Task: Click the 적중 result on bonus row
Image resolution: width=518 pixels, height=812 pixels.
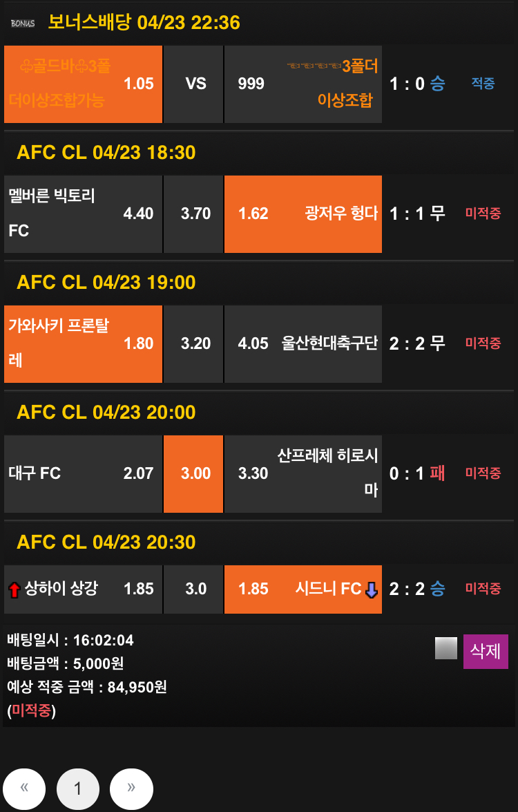Action: tap(483, 84)
